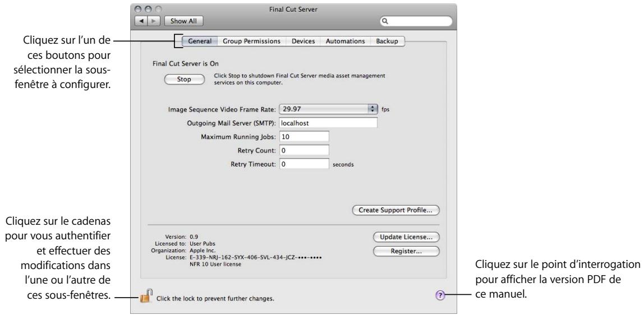Close the Final Cut Server window
This screenshot has height=315, width=644.
tap(137, 9)
